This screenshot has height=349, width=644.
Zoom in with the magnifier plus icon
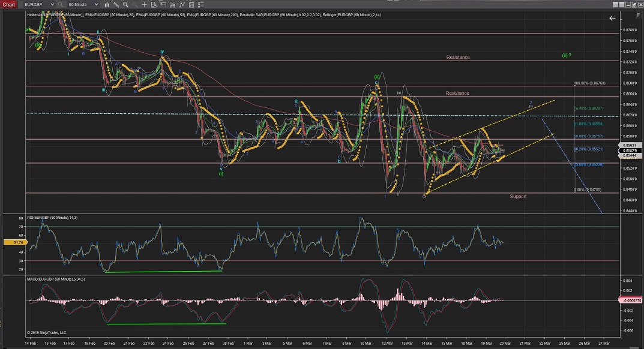coord(125,5)
